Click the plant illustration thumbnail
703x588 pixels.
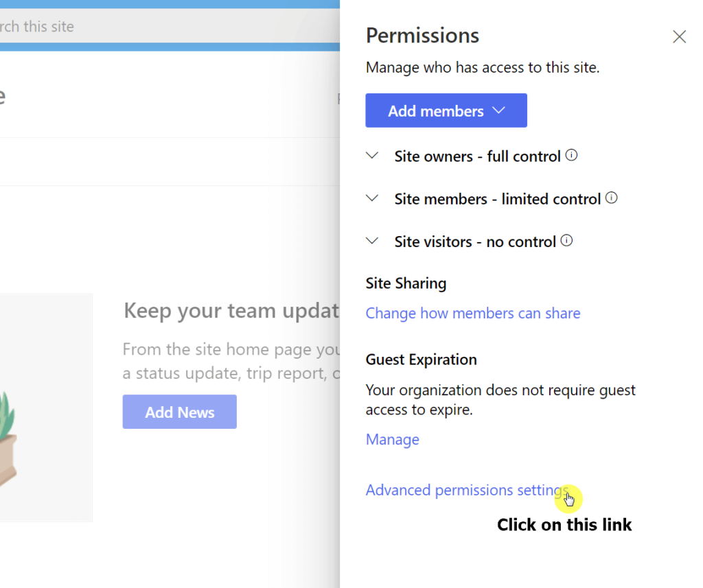pos(46,408)
